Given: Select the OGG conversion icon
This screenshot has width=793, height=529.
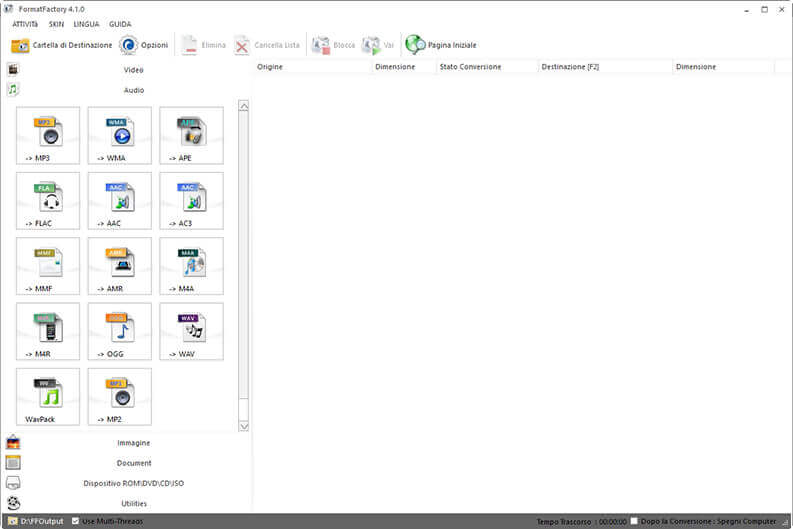Looking at the screenshot, I should pyautogui.click(x=120, y=331).
